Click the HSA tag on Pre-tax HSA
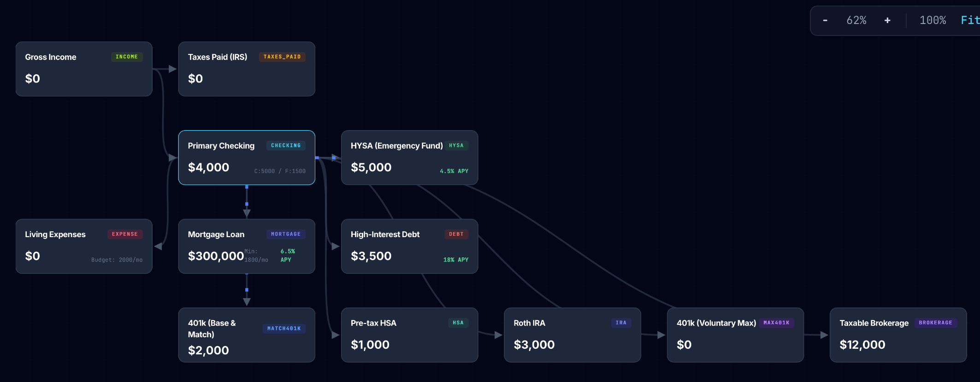Image resolution: width=980 pixels, height=382 pixels. 458,322
